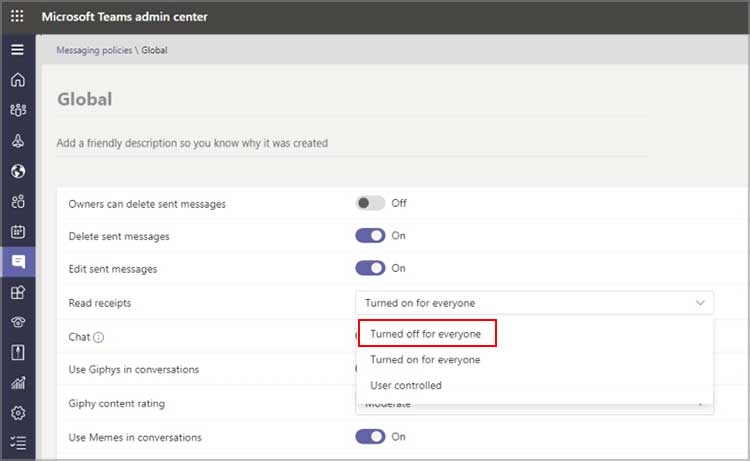
Task: Click the Read receipts dropdown chevron
Action: (700, 303)
